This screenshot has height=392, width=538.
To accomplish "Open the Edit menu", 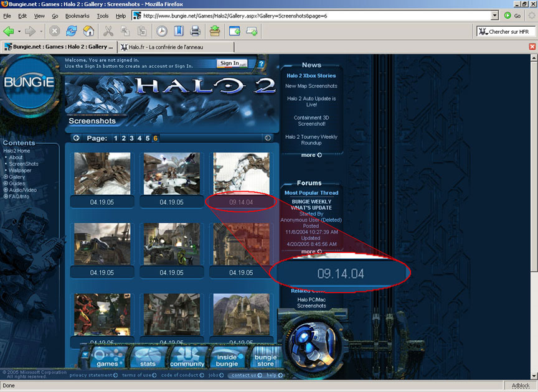I will click(x=22, y=16).
